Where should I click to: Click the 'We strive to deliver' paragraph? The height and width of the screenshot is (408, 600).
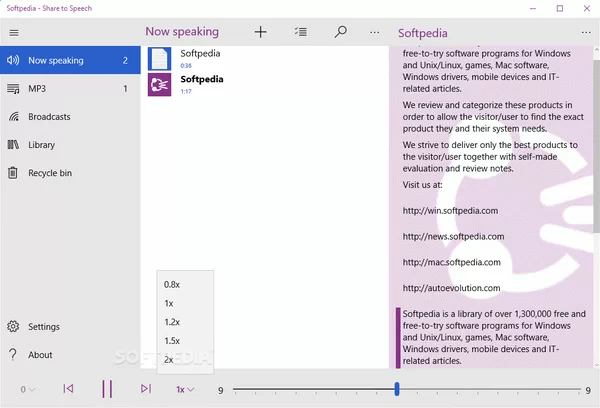490,157
